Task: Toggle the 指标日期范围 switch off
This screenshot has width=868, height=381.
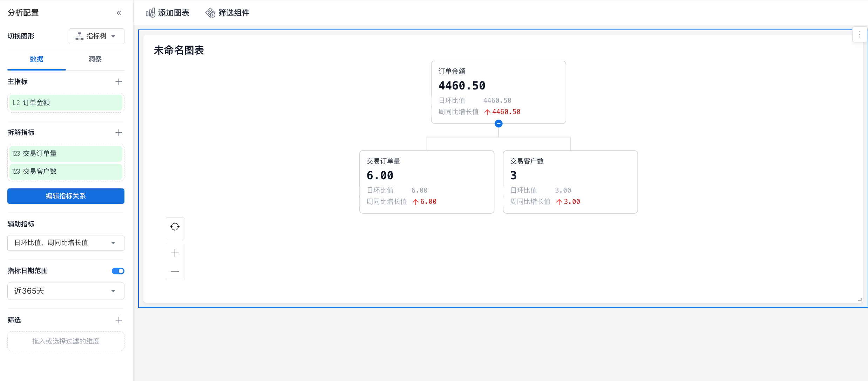Action: 118,271
